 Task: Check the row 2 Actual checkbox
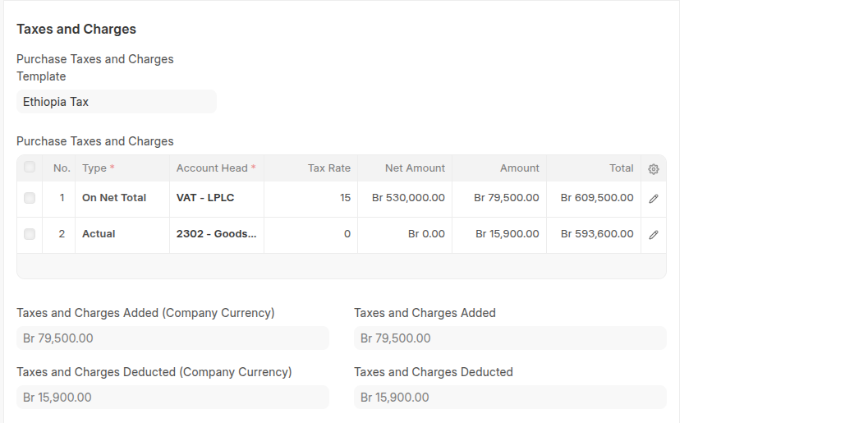[30, 234]
